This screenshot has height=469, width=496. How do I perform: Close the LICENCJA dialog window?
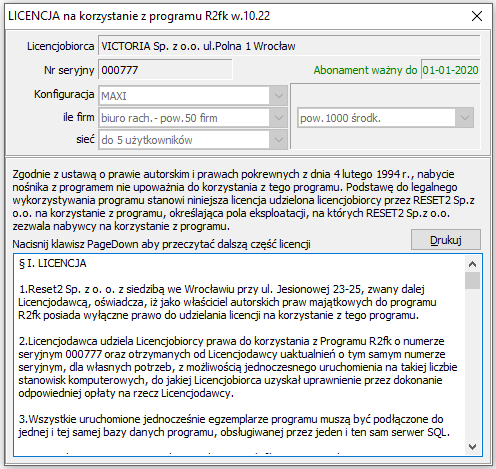click(x=477, y=16)
